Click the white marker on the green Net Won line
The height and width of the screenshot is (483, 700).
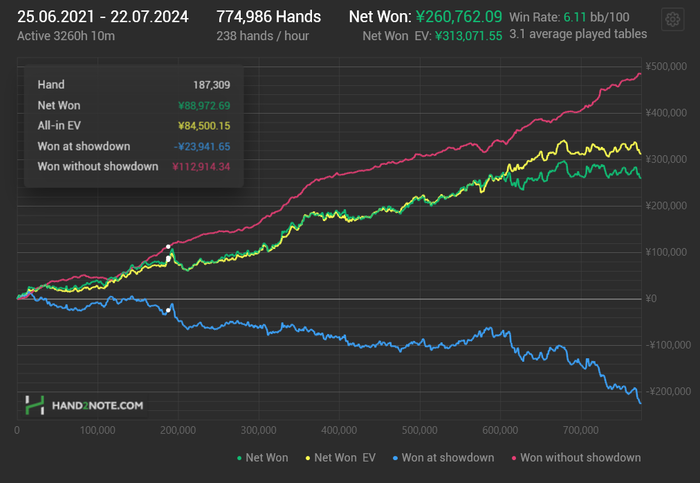coord(168,258)
